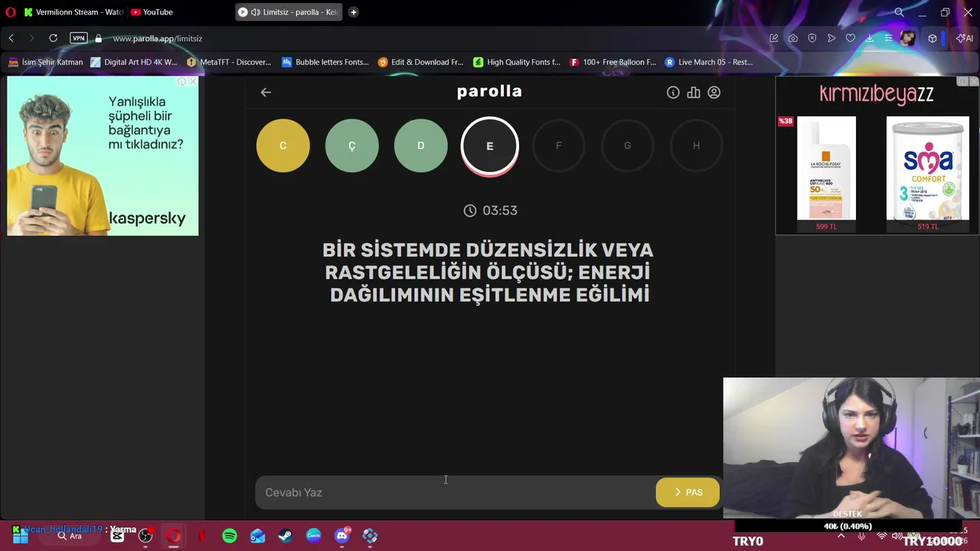Click the www.parolla.app/limitsiz address bar
This screenshot has height=551, width=980.
pyautogui.click(x=157, y=38)
